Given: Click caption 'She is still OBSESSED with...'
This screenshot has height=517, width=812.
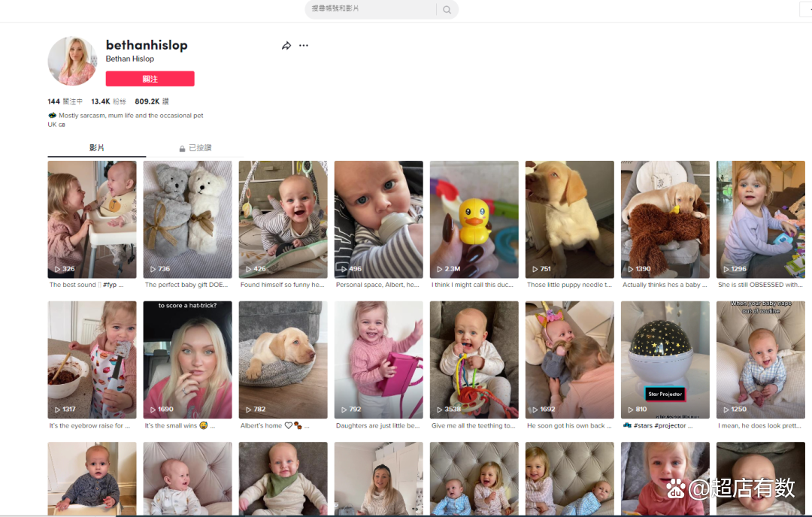Looking at the screenshot, I should coord(760,285).
